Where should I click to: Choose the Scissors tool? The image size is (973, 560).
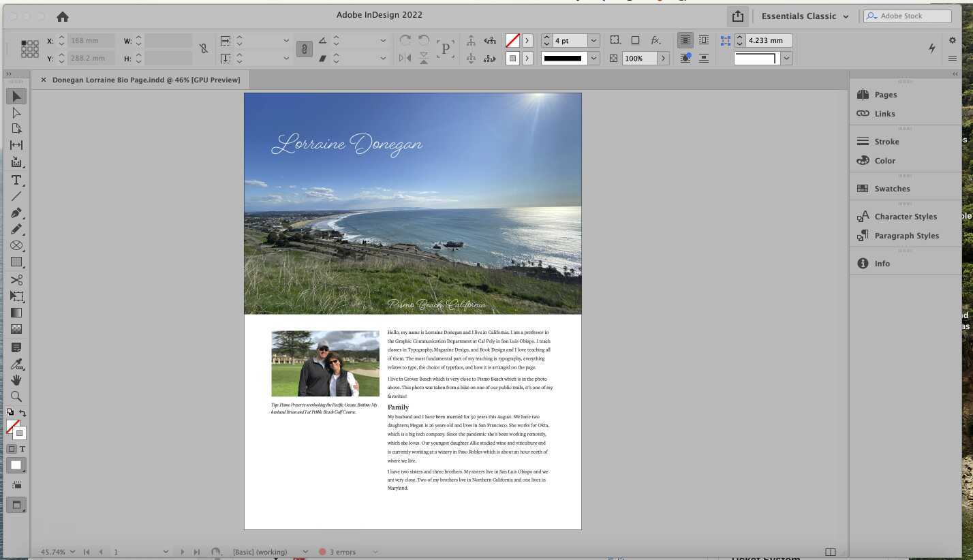[x=16, y=280]
